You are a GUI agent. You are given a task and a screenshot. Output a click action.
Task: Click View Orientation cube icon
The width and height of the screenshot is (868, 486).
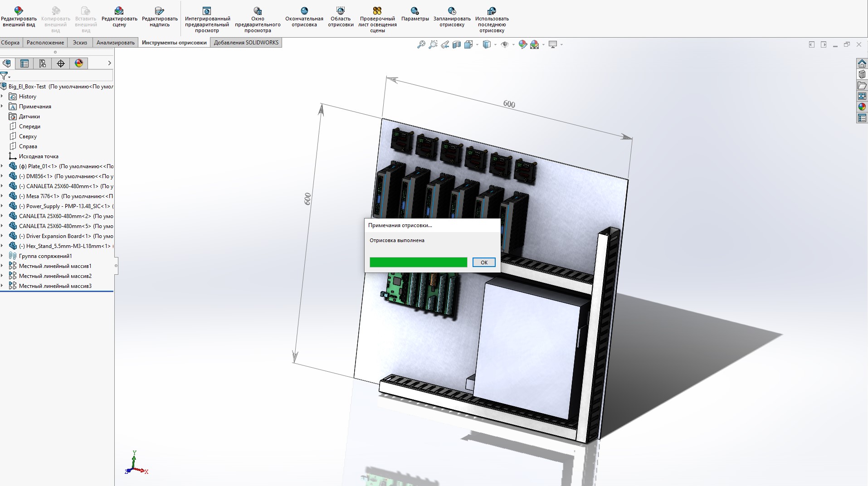point(468,44)
